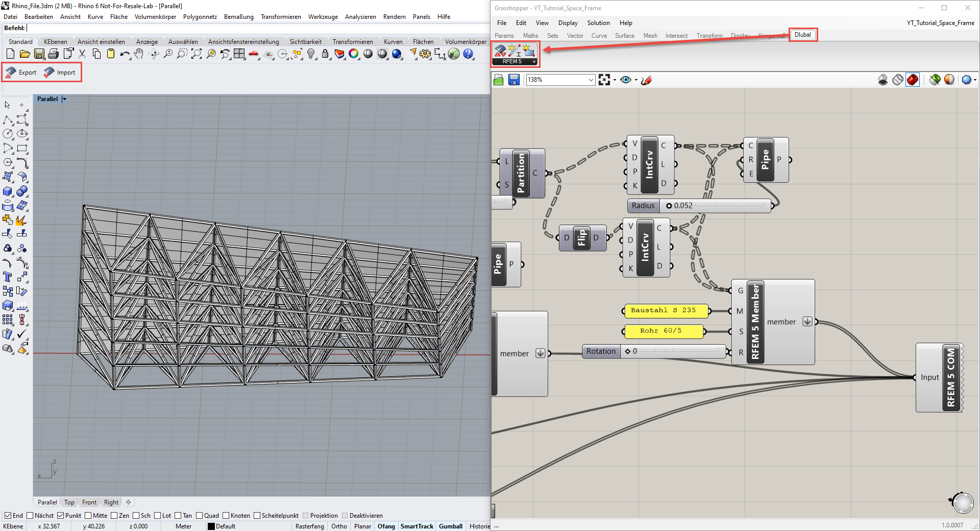Toggle the Punkt object snap checkbox
Screen dimensions: 980x531
click(61, 516)
